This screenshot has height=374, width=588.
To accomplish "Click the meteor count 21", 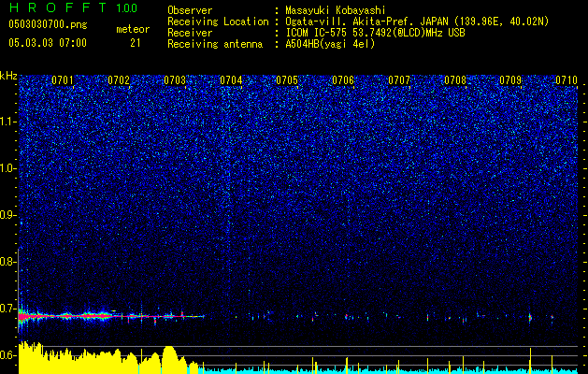I will [x=136, y=43].
